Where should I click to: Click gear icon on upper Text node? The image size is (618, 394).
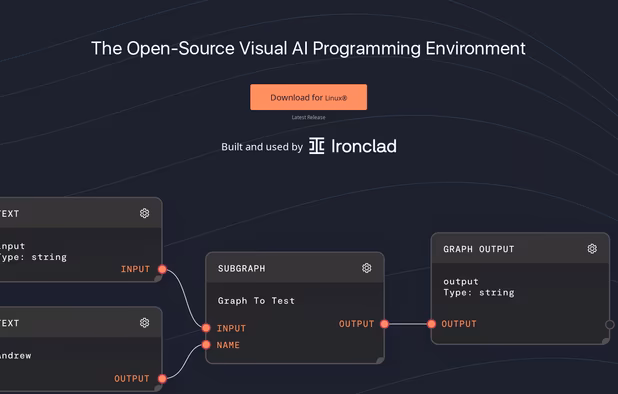(145, 213)
